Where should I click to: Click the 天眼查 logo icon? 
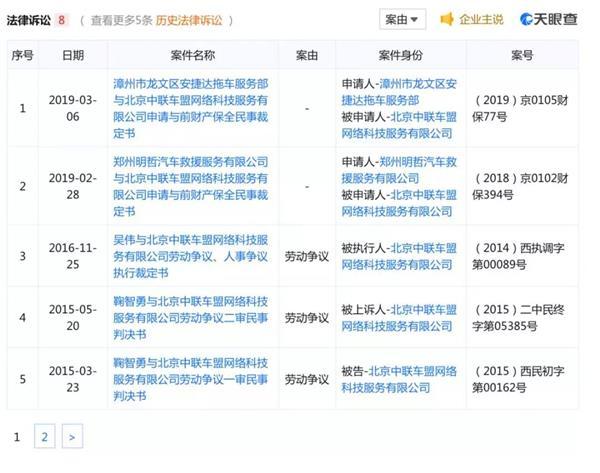point(526,19)
